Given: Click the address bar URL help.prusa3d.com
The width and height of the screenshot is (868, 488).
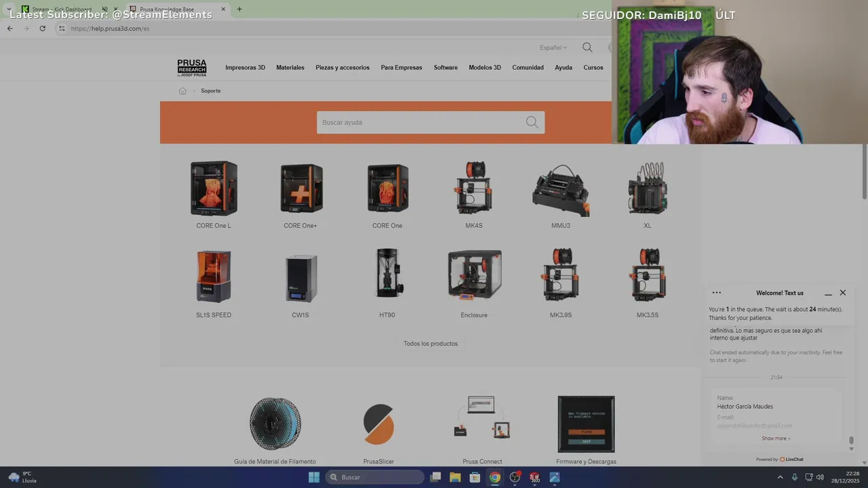Looking at the screenshot, I should click(x=110, y=28).
